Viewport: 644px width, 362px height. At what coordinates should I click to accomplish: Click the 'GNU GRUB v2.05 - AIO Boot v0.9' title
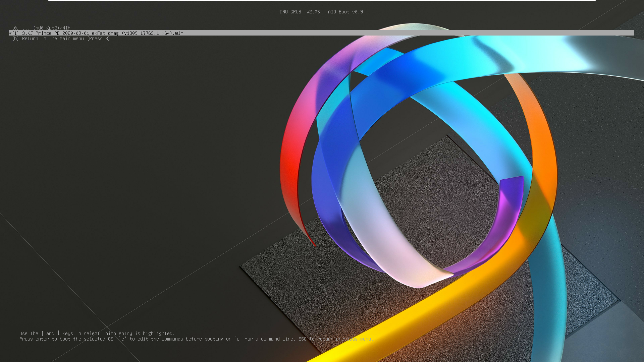coord(321,12)
